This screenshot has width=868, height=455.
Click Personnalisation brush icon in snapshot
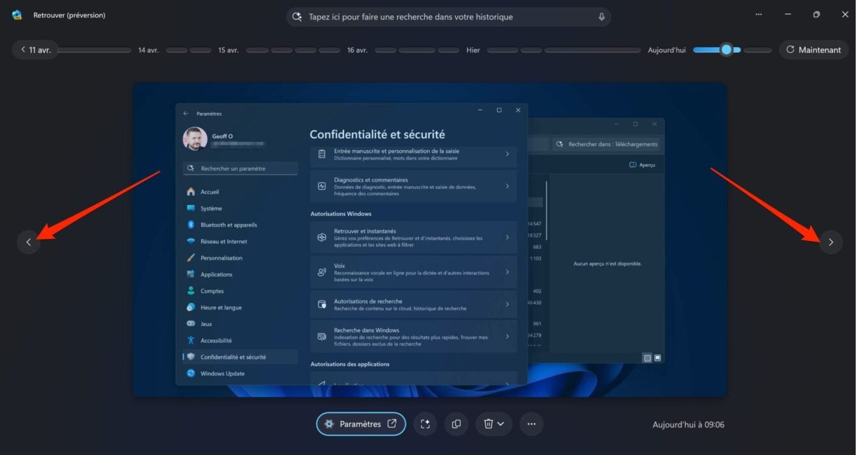click(190, 258)
